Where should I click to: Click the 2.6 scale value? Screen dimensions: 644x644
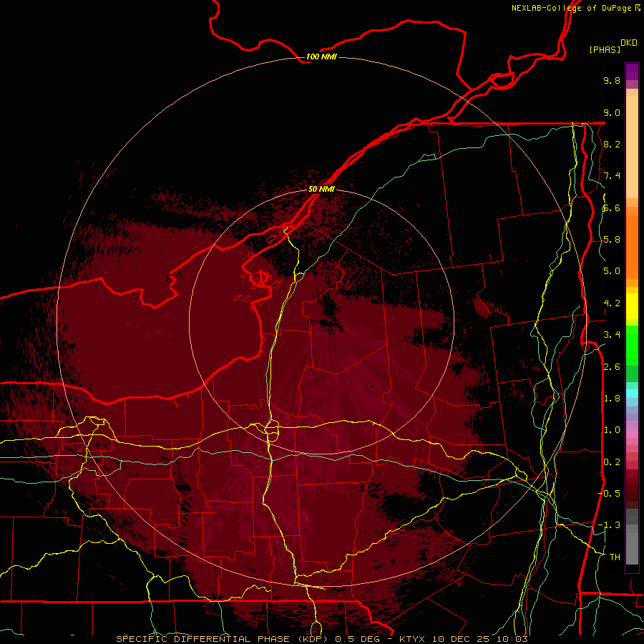pos(612,367)
